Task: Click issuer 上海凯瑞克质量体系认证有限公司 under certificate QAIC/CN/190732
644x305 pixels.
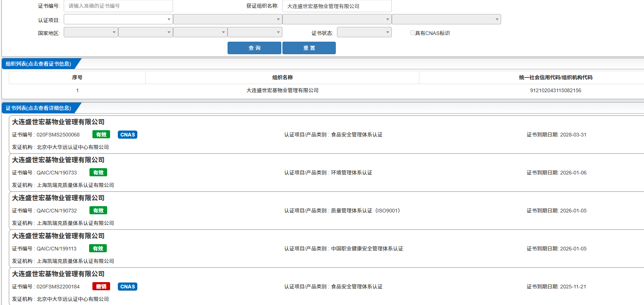Action: (x=75, y=223)
